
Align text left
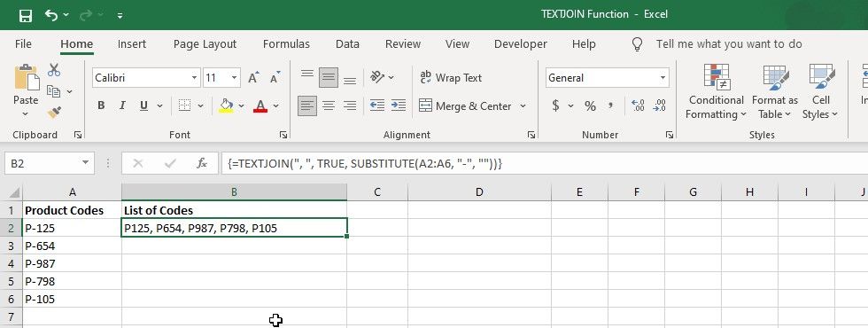tap(307, 105)
